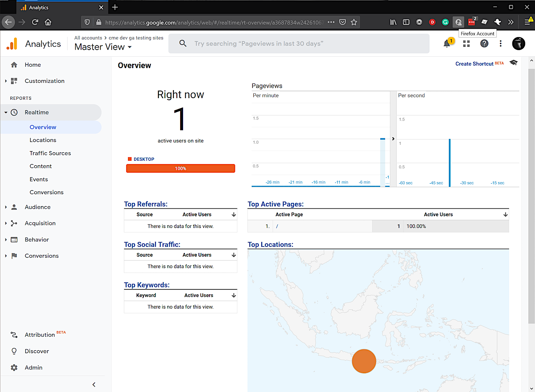
Task: Select the Overview realtime report
Action: (x=43, y=127)
